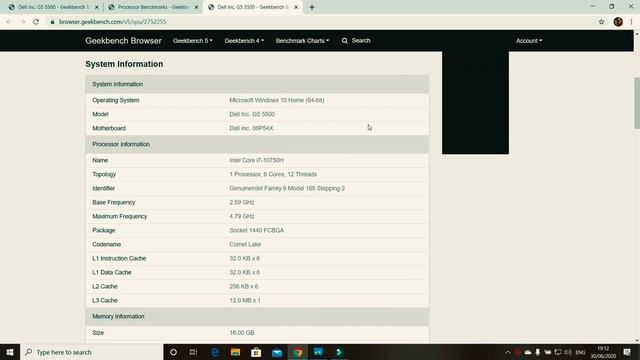Click the site lock padlock icon
This screenshot has height=360, width=640.
[52, 22]
